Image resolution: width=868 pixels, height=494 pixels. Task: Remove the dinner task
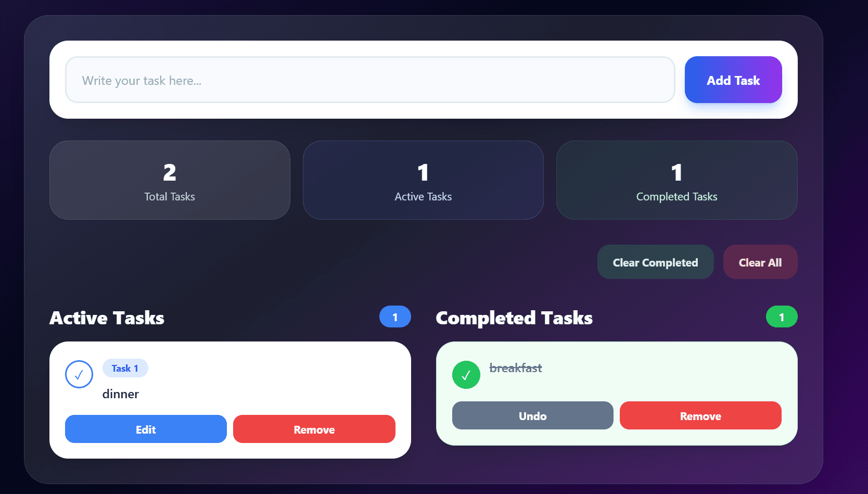314,429
